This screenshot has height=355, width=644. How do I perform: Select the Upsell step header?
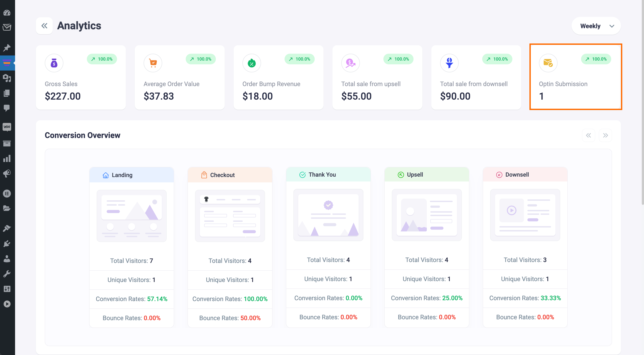[427, 174]
